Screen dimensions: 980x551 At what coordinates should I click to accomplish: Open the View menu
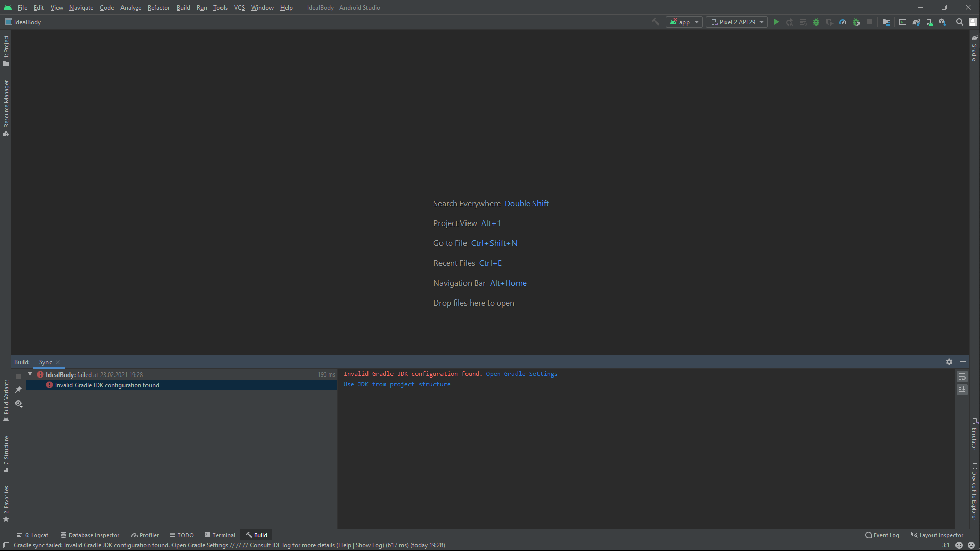[x=57, y=8]
